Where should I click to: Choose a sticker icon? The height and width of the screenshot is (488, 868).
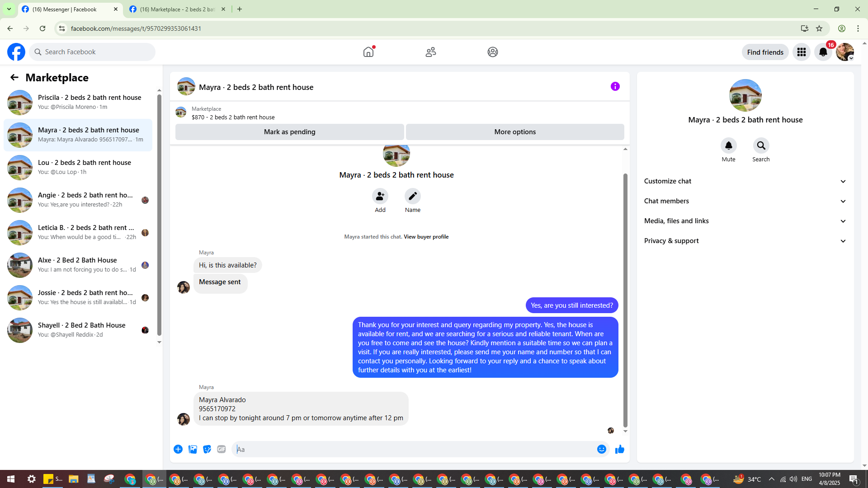tap(207, 449)
